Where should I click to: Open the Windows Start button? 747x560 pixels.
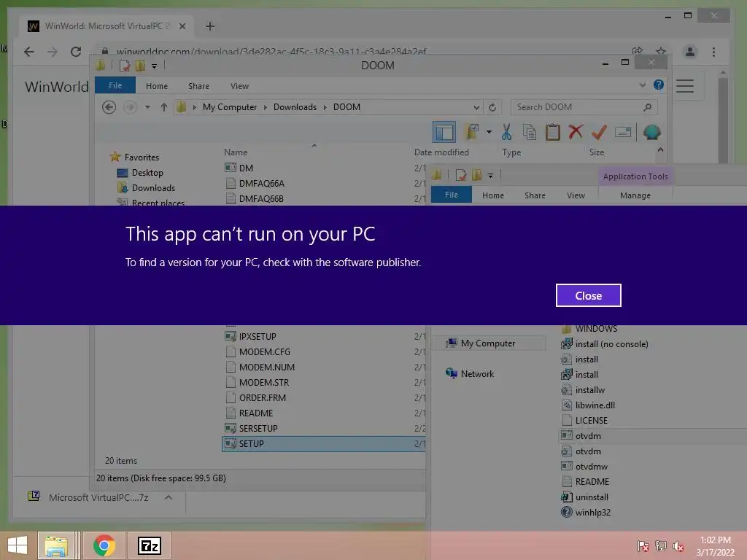pyautogui.click(x=18, y=545)
